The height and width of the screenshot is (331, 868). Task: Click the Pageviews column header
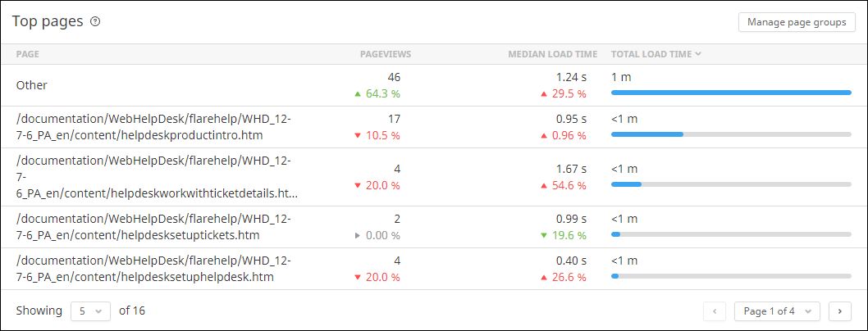click(386, 54)
